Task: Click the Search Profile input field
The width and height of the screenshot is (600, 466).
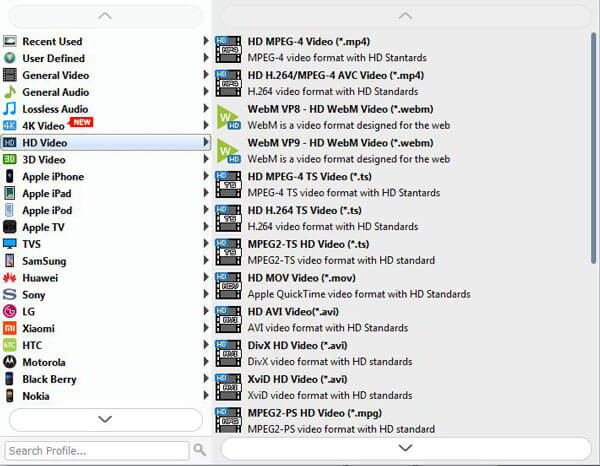Action: (x=97, y=451)
